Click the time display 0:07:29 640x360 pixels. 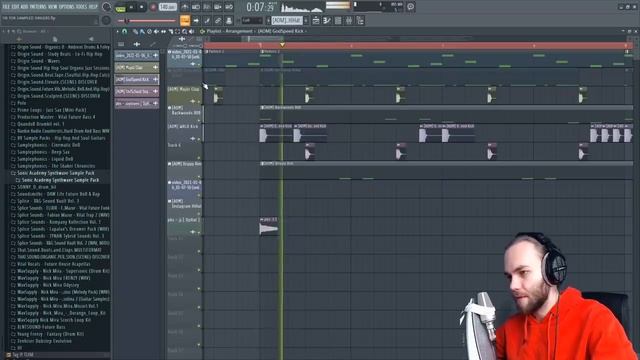point(260,7)
